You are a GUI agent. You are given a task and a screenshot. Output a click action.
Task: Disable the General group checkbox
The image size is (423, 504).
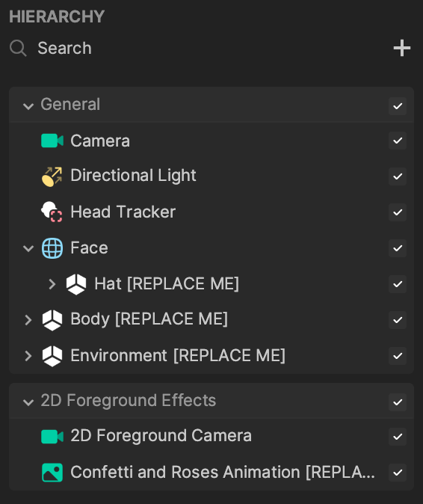tap(398, 106)
